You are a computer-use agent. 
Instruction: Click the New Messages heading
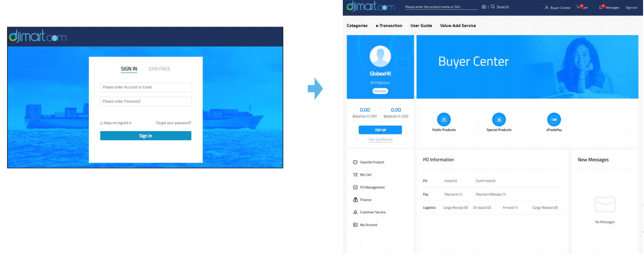tap(593, 160)
